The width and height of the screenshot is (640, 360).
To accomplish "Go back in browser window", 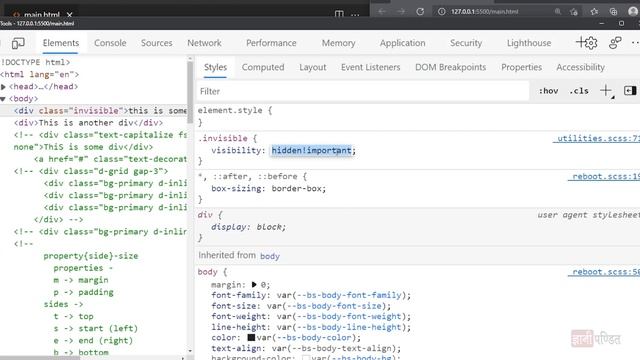I will pos(382,11).
